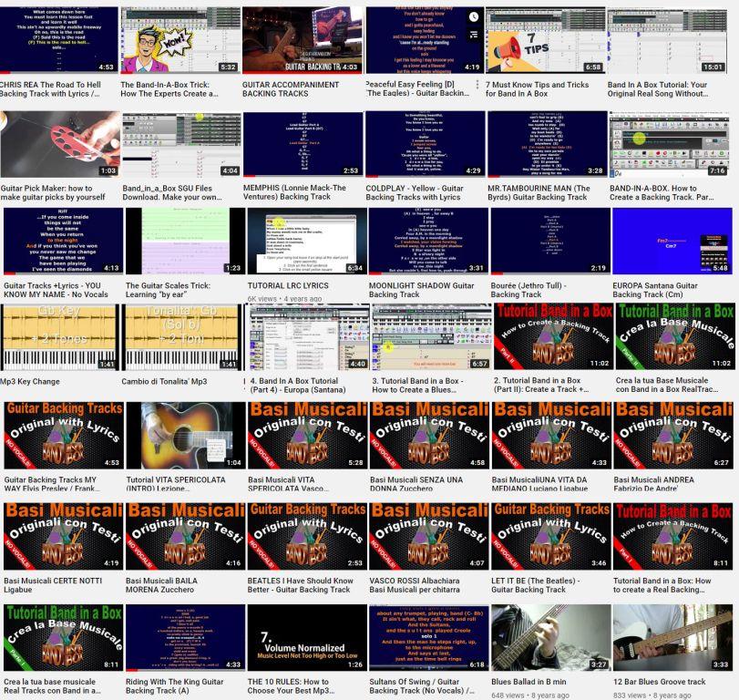The width and height of the screenshot is (739, 700).
Task: Open 'Crea la tua Base Musicale con Band in a Box RealTrac' title
Action: point(667,385)
